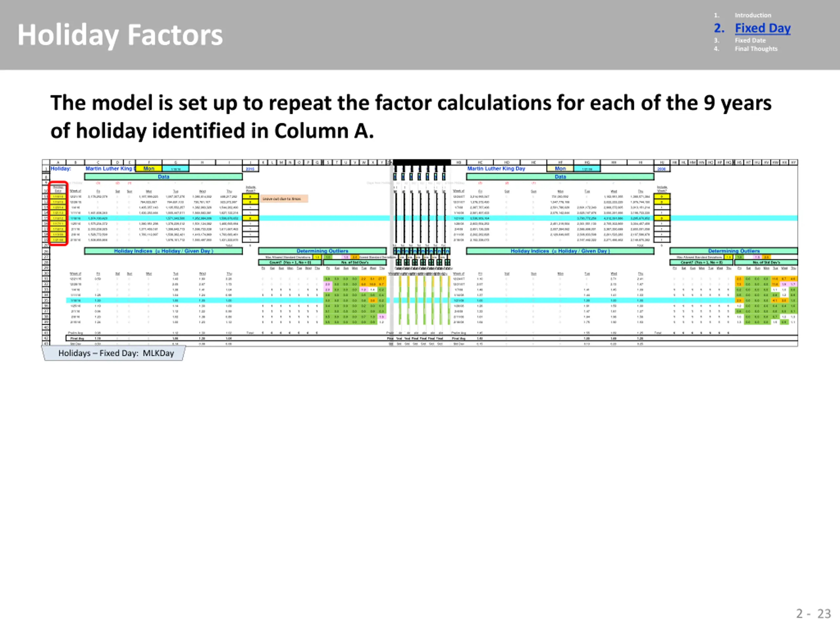Jump to Fixed Date section in outline

[750, 40]
